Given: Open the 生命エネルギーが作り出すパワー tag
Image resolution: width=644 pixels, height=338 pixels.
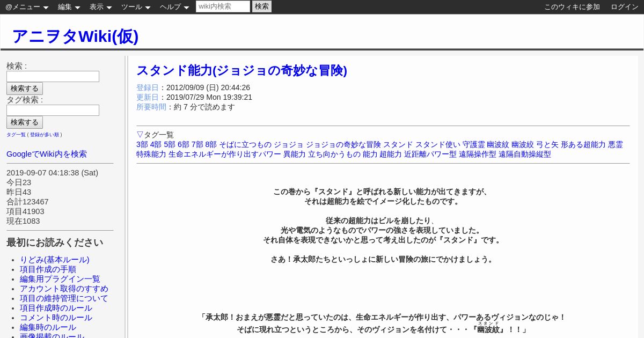Looking at the screenshot, I should (225, 154).
